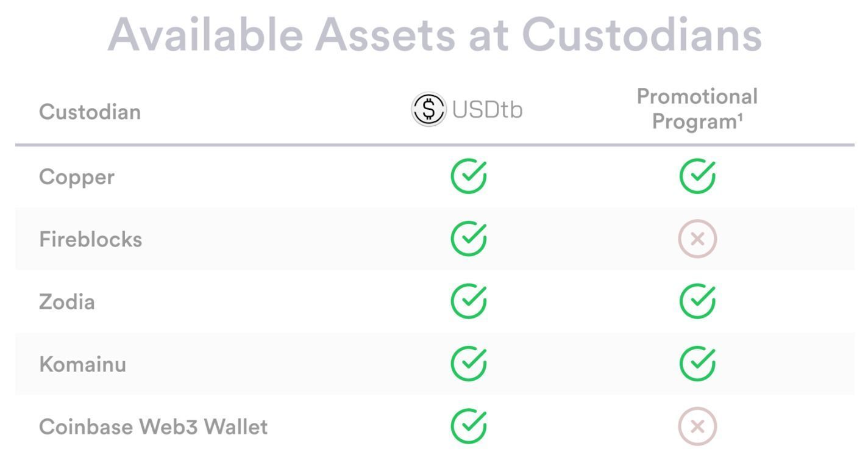
Task: Select the USDtb column header text
Action: (487, 110)
